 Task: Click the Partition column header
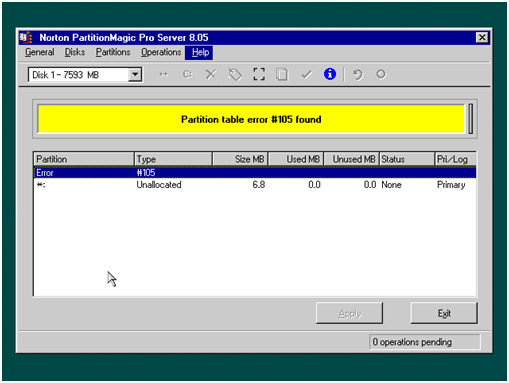pos(84,159)
